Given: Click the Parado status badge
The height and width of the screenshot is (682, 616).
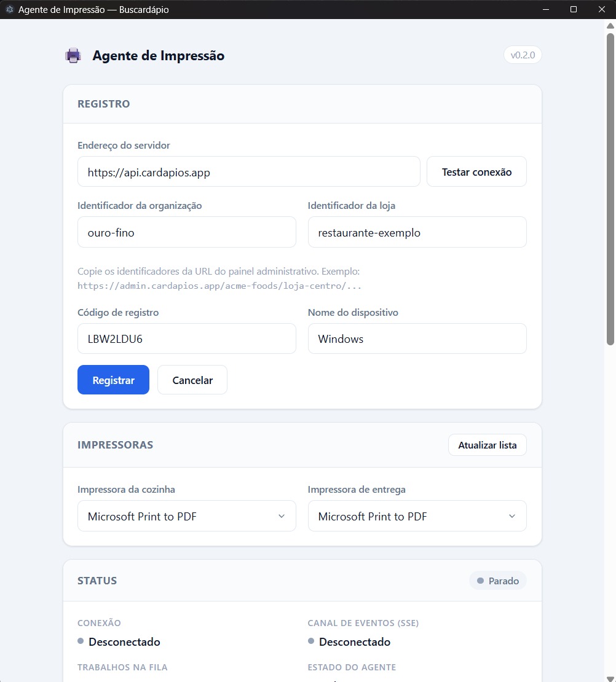Looking at the screenshot, I should (497, 581).
